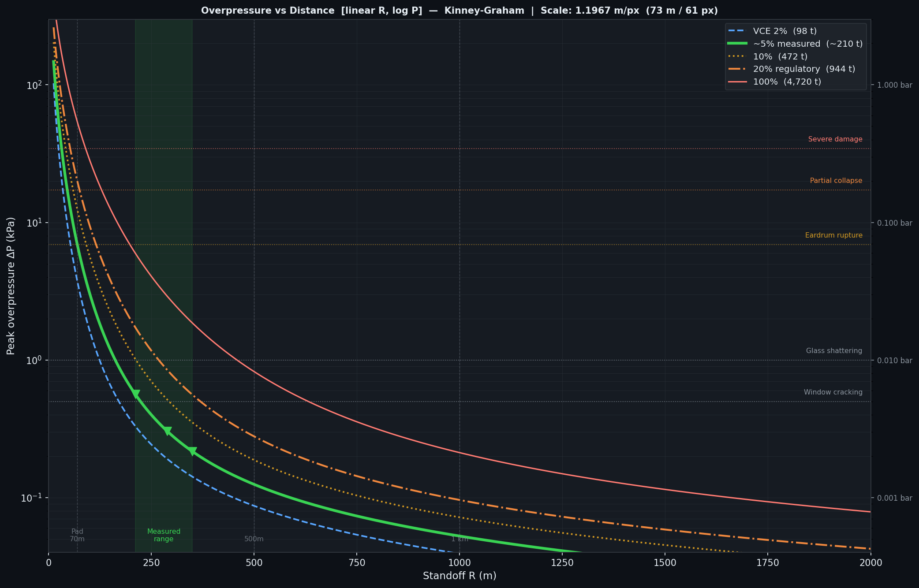This screenshot has height=588, width=919.
Task: Click the "1.000 bar" right-axis tick label
Action: point(895,85)
